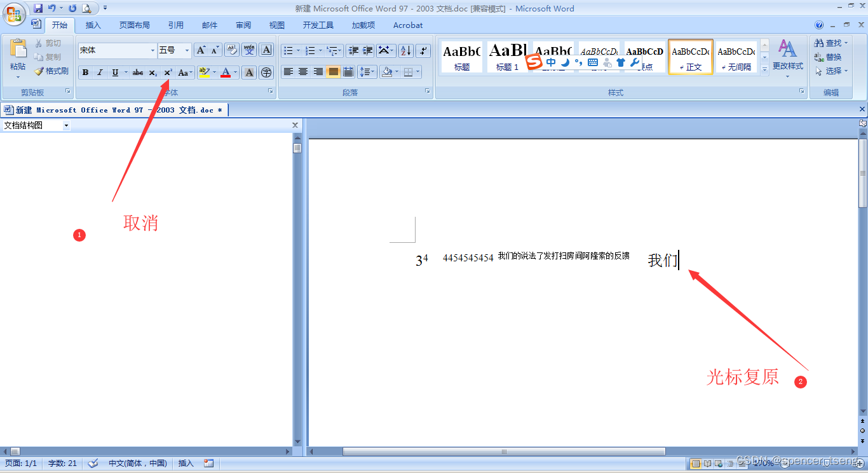Shrink font size
868x473 pixels.
click(x=215, y=50)
